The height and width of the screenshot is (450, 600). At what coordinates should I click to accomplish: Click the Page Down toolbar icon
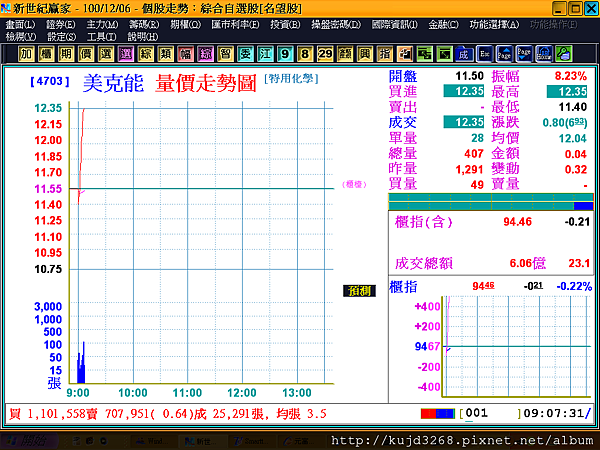(x=524, y=54)
